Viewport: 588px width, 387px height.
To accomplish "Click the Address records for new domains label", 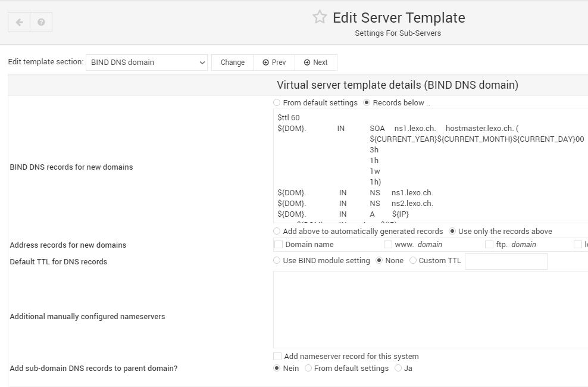I will (x=68, y=245).
